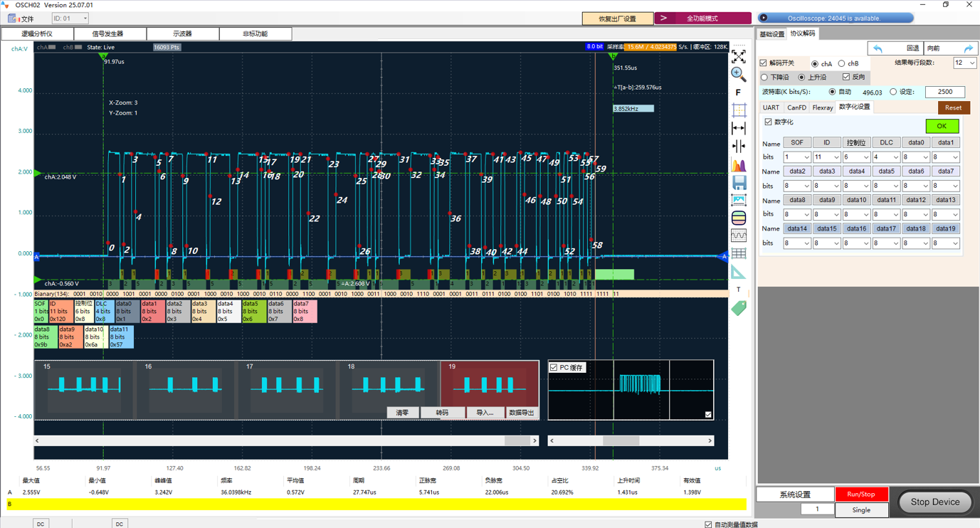The height and width of the screenshot is (528, 980).
Task: Uncheck the 数字化 checkbox
Action: pos(768,122)
